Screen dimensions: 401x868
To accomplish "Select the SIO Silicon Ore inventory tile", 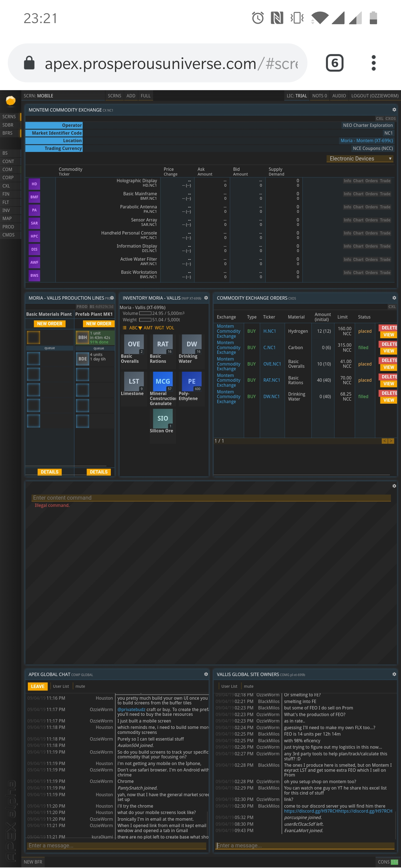I will 163,418.
